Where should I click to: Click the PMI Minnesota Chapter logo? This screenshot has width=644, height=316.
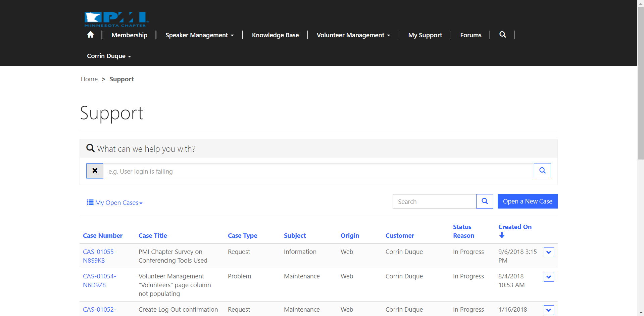(x=116, y=19)
